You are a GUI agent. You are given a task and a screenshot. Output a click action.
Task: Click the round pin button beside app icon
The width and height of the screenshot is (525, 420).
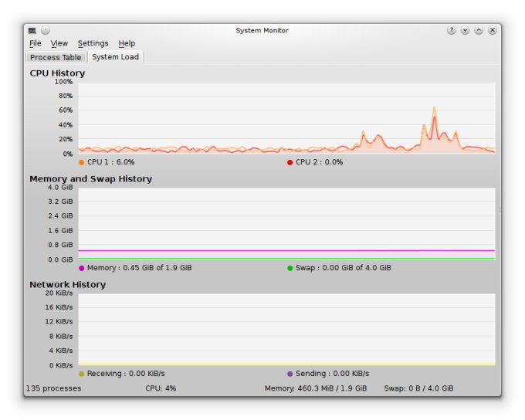46,30
